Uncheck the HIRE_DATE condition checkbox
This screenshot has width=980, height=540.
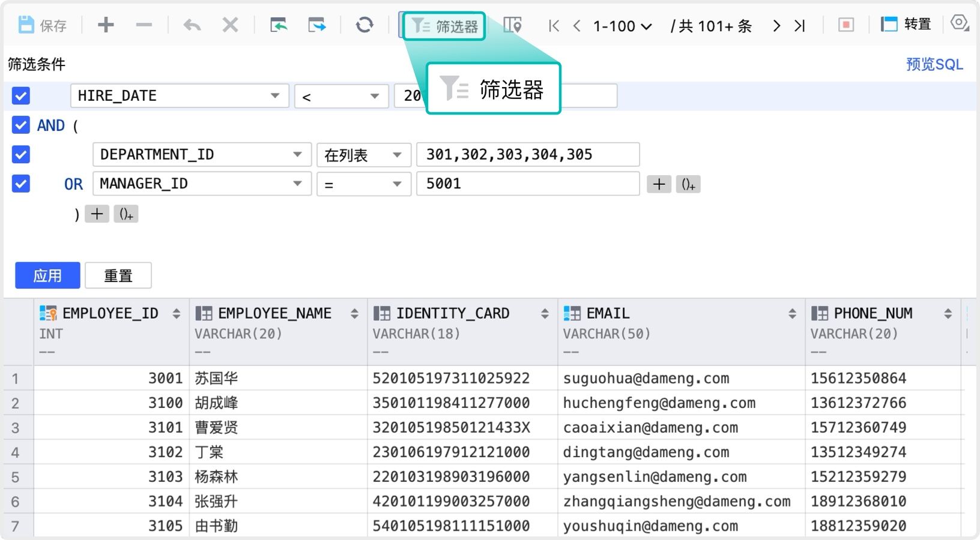click(x=21, y=96)
